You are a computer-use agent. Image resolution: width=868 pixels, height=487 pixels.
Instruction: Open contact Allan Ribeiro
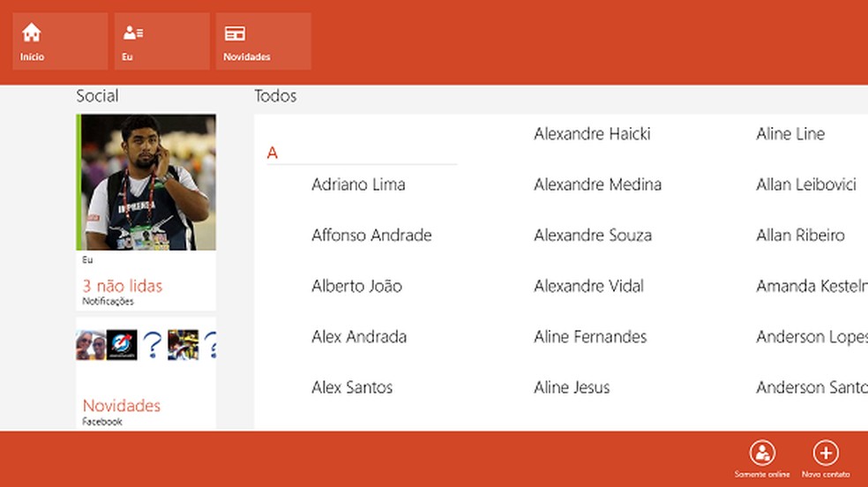pos(800,236)
